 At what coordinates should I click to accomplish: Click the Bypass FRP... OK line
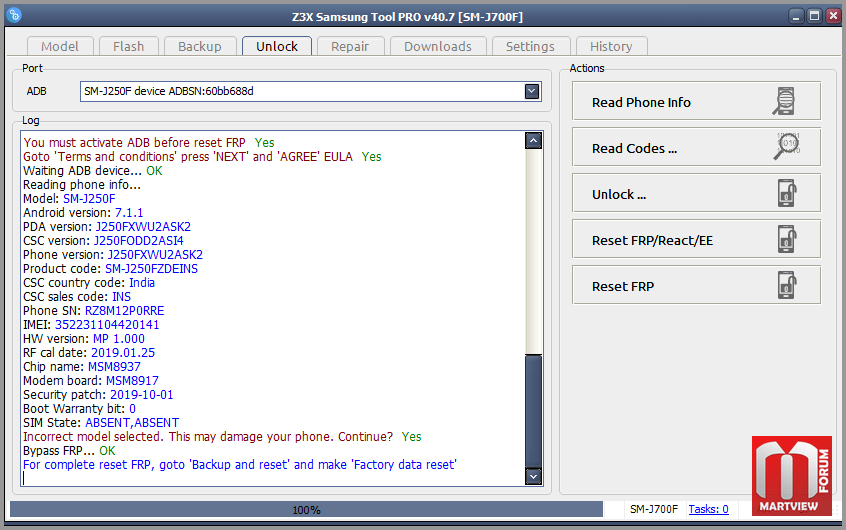69,451
